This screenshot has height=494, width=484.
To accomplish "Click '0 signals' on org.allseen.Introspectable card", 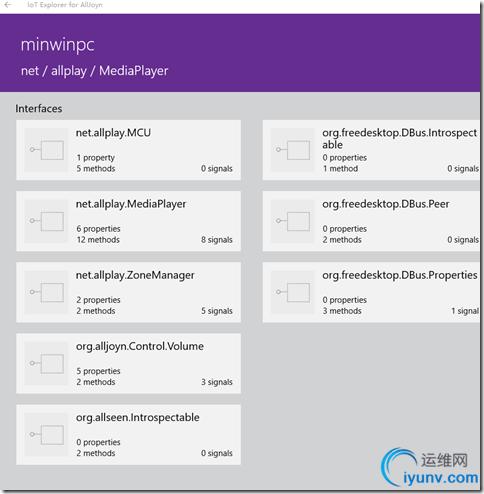I will (x=217, y=453).
